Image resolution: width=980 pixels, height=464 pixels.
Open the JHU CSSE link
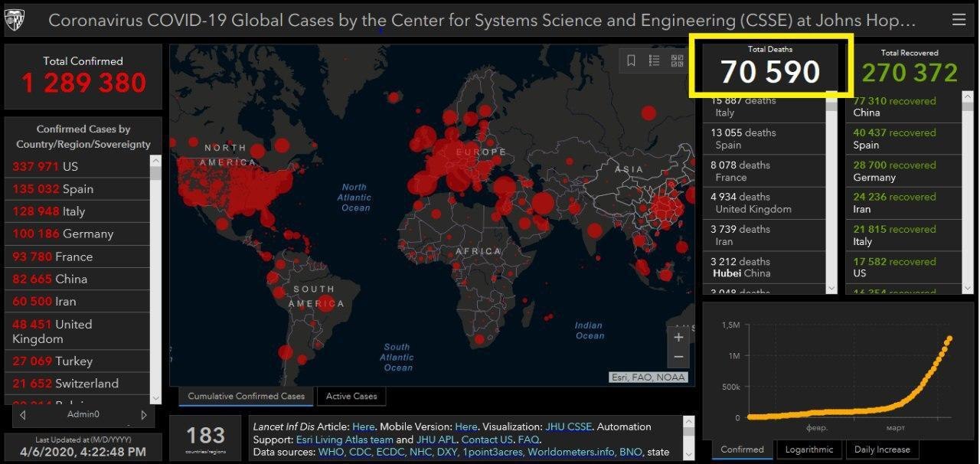[x=569, y=426]
